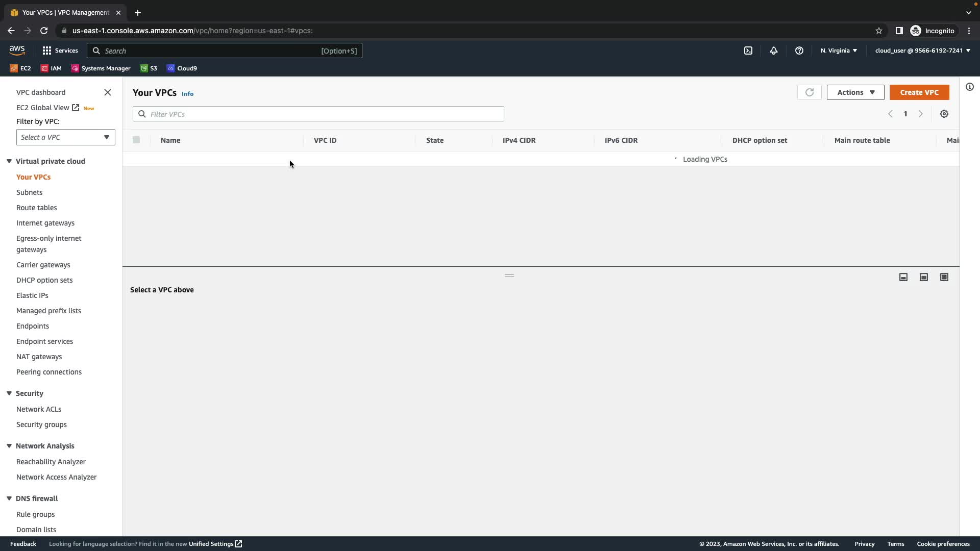This screenshot has width=980, height=551.
Task: Click the Create VPC button
Action: pyautogui.click(x=919, y=92)
